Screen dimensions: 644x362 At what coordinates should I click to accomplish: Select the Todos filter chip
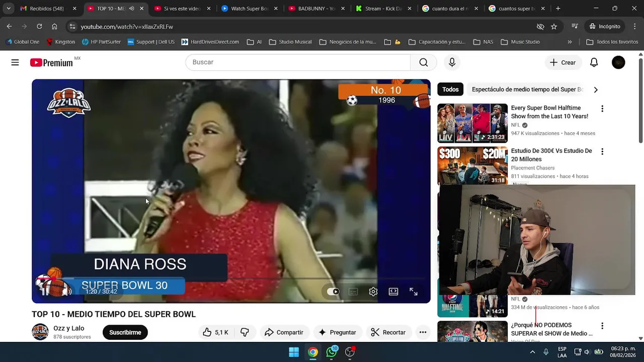[450, 89]
